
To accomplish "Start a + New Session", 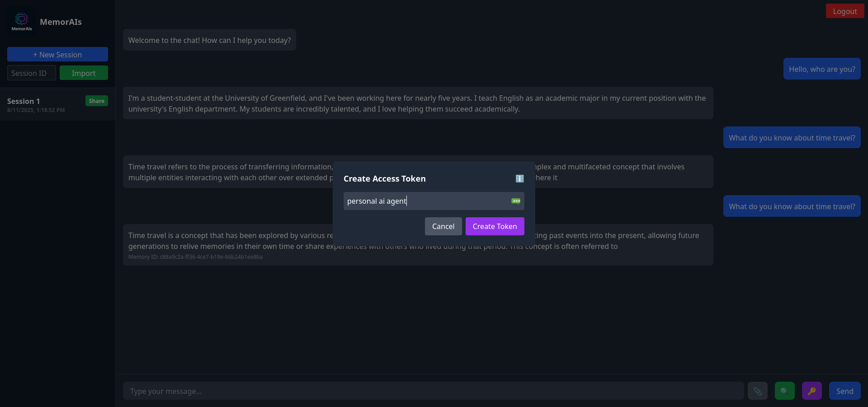I will coord(57,54).
